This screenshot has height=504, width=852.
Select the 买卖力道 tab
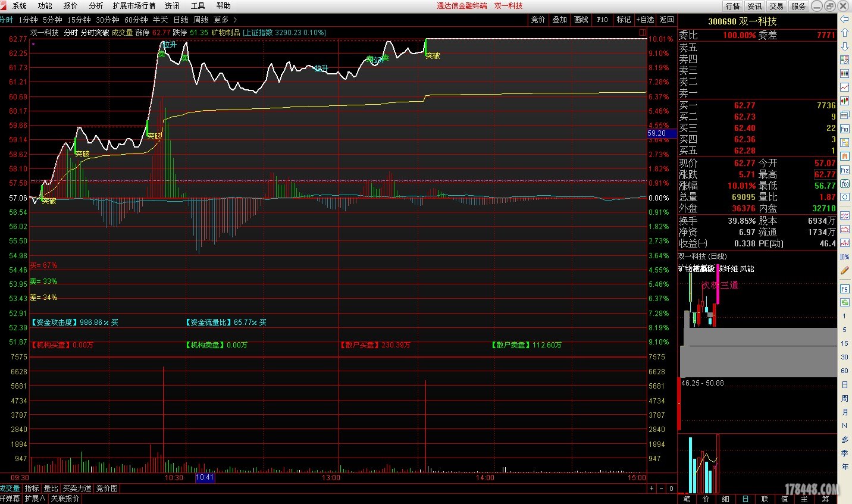pos(77,489)
